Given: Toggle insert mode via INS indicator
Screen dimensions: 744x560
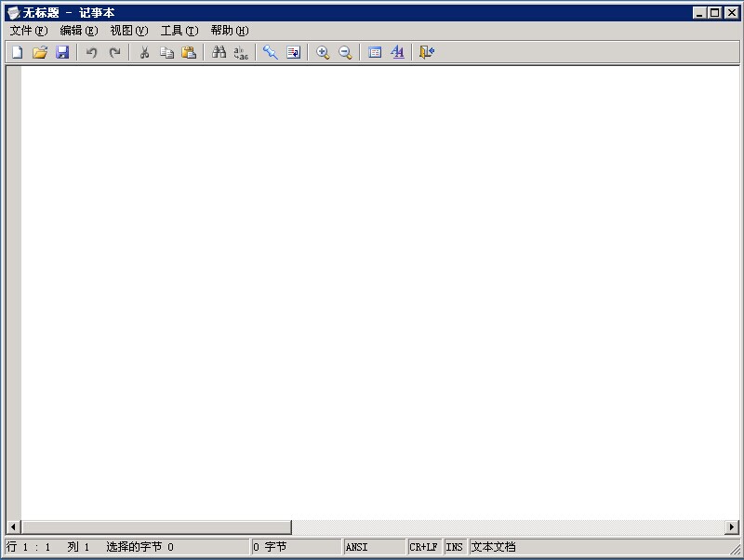Looking at the screenshot, I should tap(455, 546).
